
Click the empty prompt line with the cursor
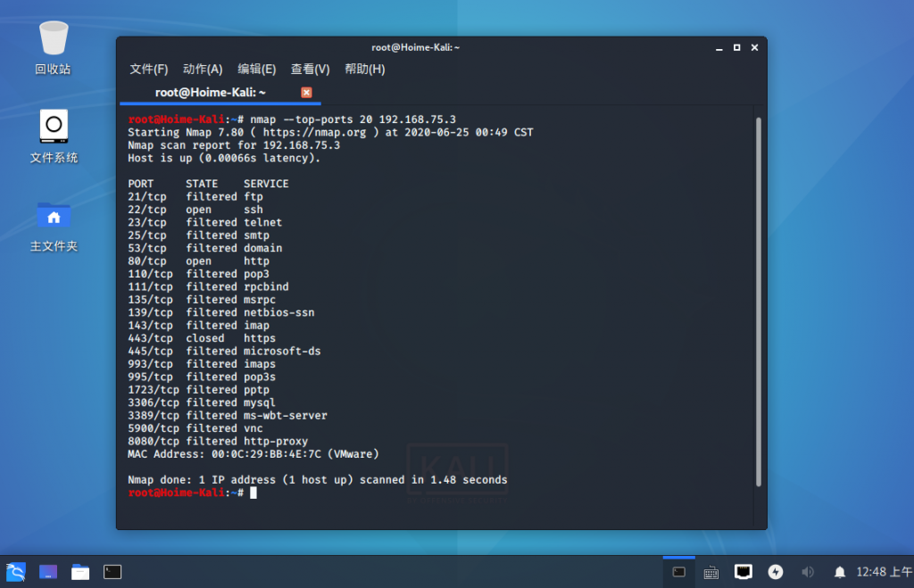[193, 493]
